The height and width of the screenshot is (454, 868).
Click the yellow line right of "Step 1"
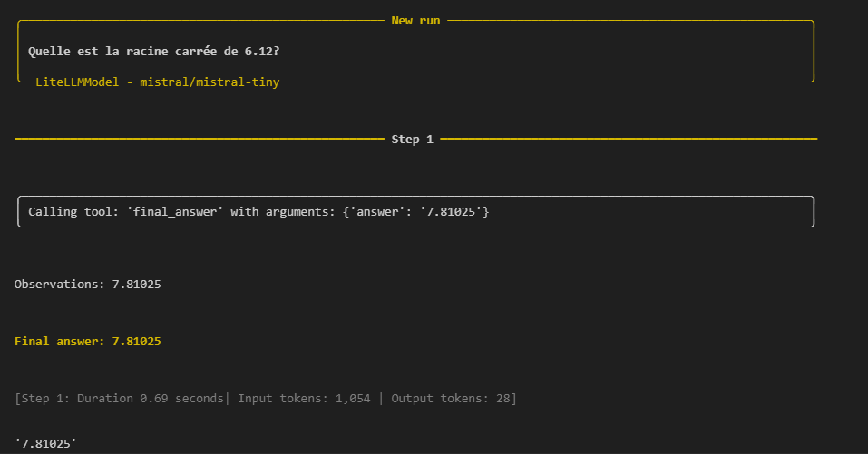point(628,140)
